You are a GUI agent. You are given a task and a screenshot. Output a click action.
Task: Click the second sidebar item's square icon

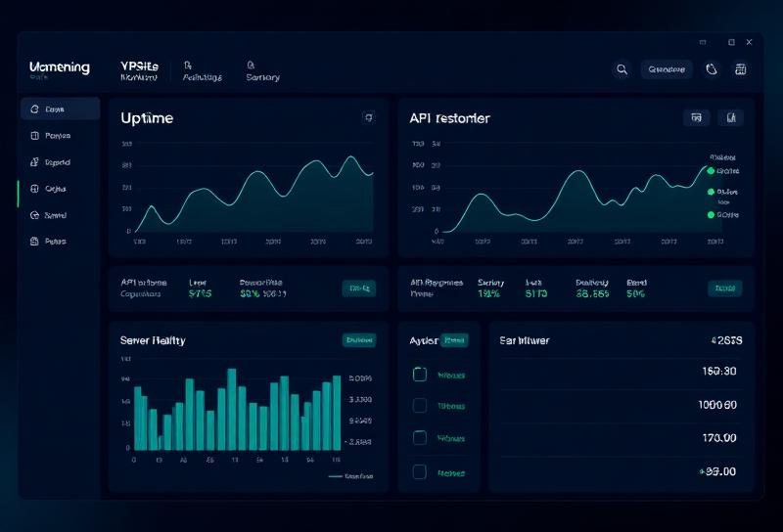click(x=34, y=136)
